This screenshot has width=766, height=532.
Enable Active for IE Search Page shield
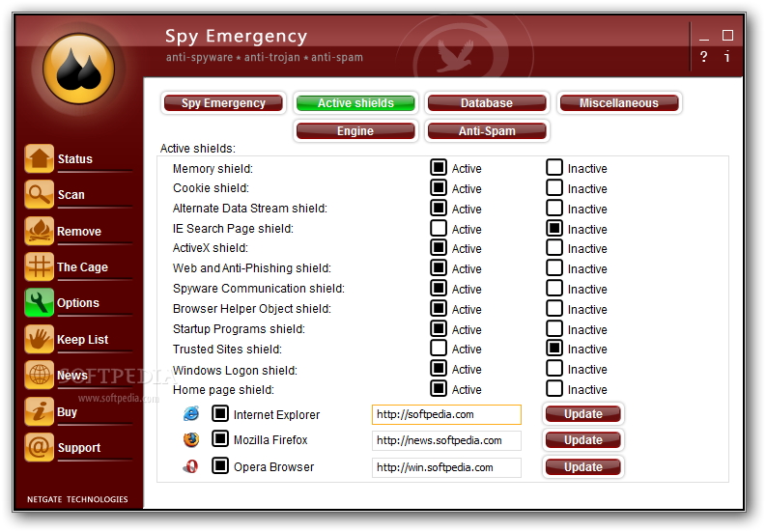pyautogui.click(x=439, y=228)
